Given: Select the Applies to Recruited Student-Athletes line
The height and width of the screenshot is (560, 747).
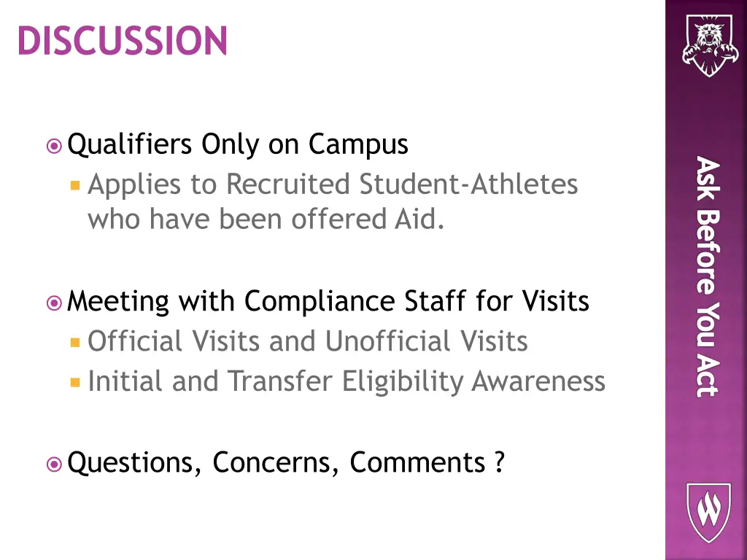Looking at the screenshot, I should click(333, 184).
